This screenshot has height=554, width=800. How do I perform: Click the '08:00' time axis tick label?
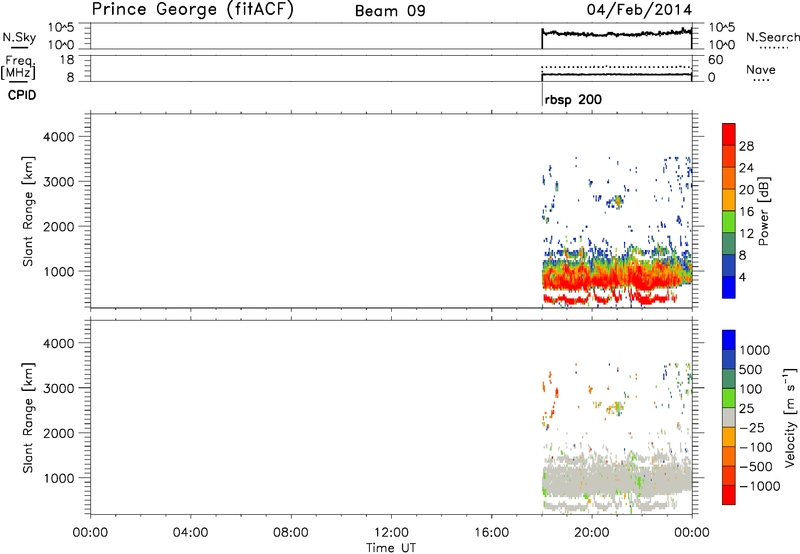pos(290,533)
